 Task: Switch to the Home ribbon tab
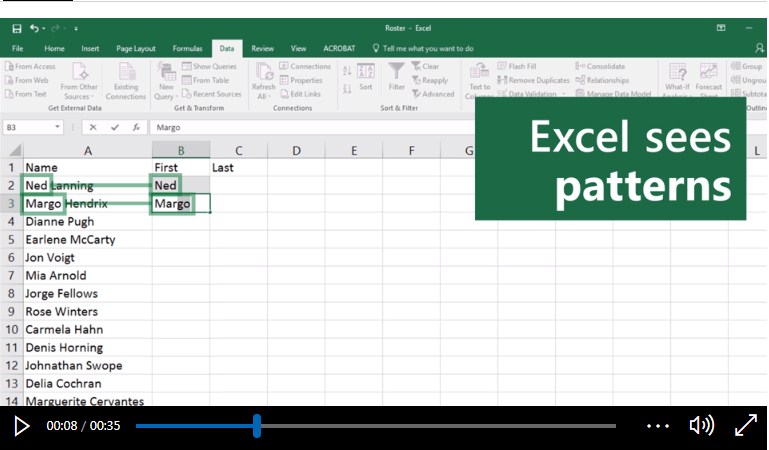(54, 49)
